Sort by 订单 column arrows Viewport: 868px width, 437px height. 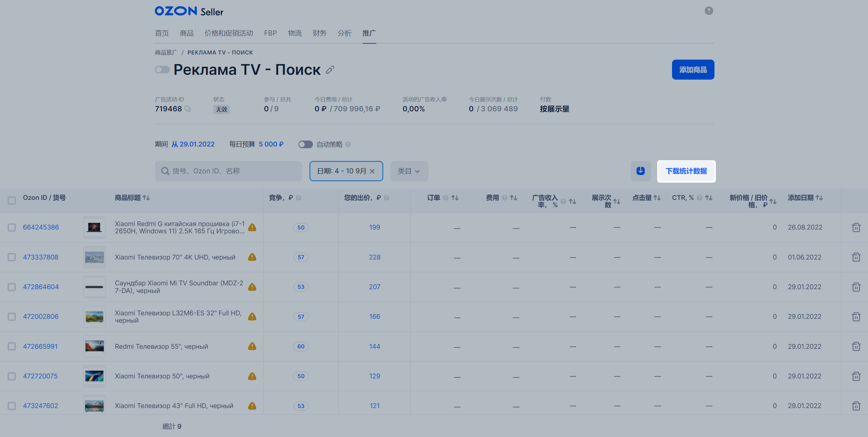click(x=455, y=198)
